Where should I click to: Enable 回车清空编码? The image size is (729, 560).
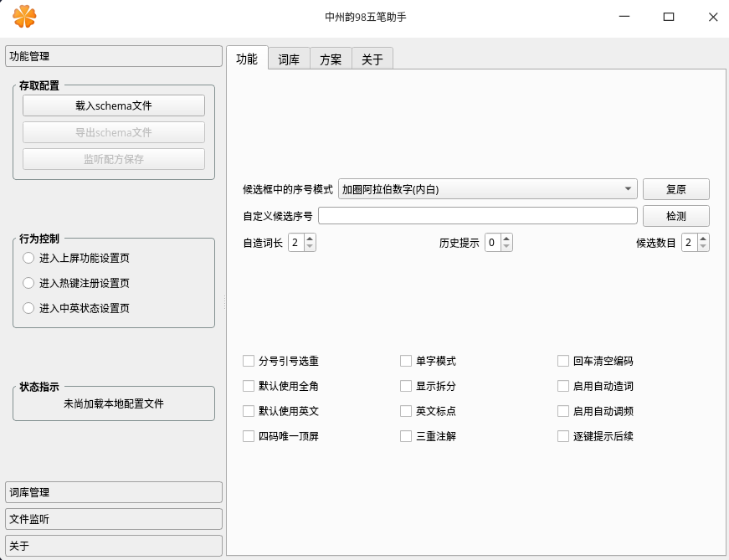click(562, 361)
